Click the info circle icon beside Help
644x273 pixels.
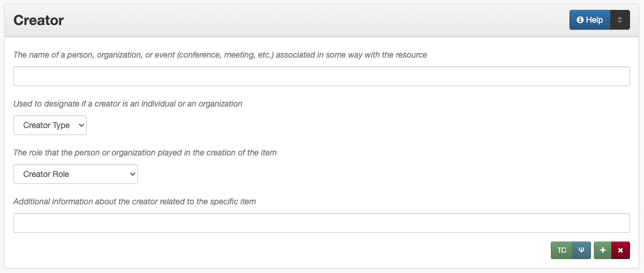coord(580,20)
